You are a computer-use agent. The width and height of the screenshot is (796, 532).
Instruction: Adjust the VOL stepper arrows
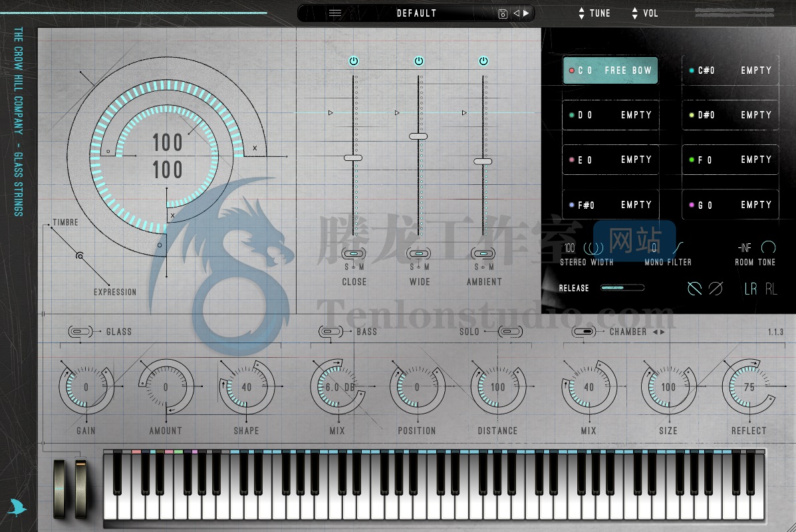point(634,13)
